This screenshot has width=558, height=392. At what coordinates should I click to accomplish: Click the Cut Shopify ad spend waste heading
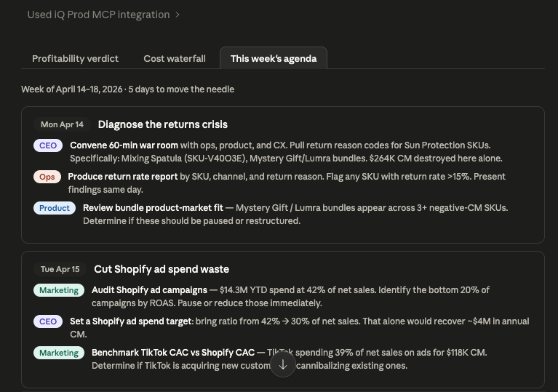tap(162, 269)
